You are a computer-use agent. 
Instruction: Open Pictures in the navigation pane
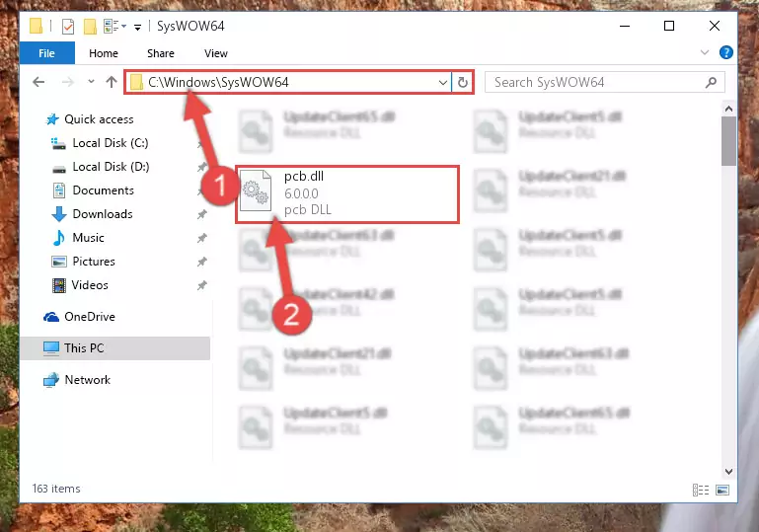[83, 262]
